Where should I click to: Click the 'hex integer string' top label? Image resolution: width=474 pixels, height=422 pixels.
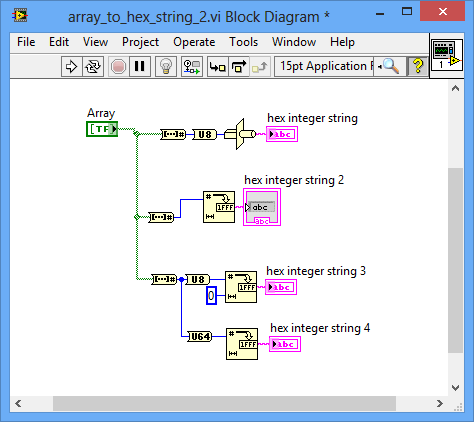312,118
